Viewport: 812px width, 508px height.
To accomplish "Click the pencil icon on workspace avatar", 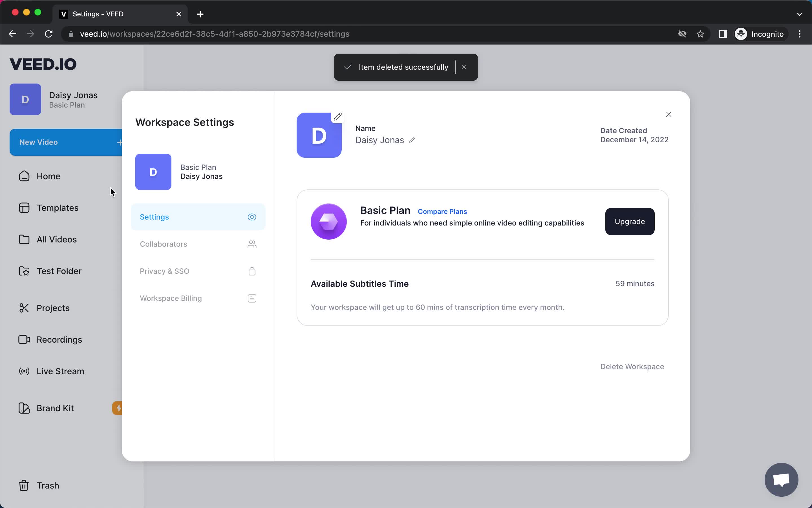I will pos(337,117).
